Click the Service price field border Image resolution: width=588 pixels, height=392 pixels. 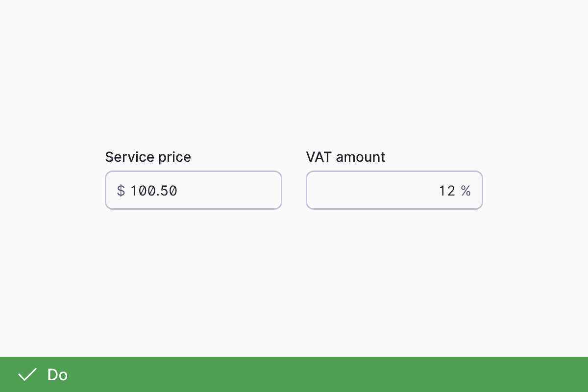click(194, 172)
